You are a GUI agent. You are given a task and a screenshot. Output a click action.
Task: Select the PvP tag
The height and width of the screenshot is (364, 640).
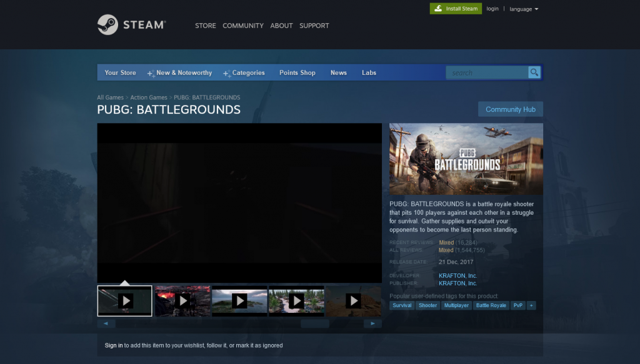(518, 305)
